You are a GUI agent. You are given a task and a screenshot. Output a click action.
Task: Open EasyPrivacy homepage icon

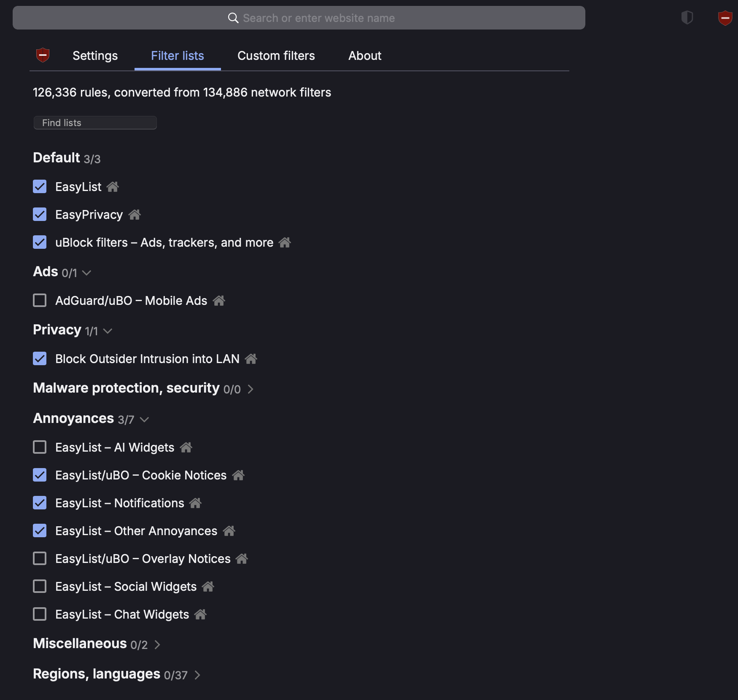[x=135, y=215]
